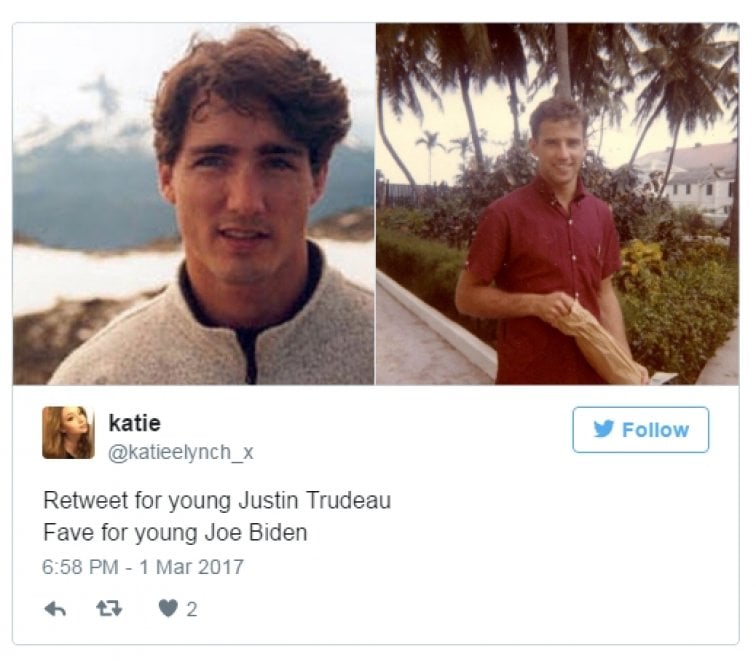Viewport: 756px width, 660px height.
Task: Select the 'Fave for young Joe Biden' line
Action: [x=175, y=533]
